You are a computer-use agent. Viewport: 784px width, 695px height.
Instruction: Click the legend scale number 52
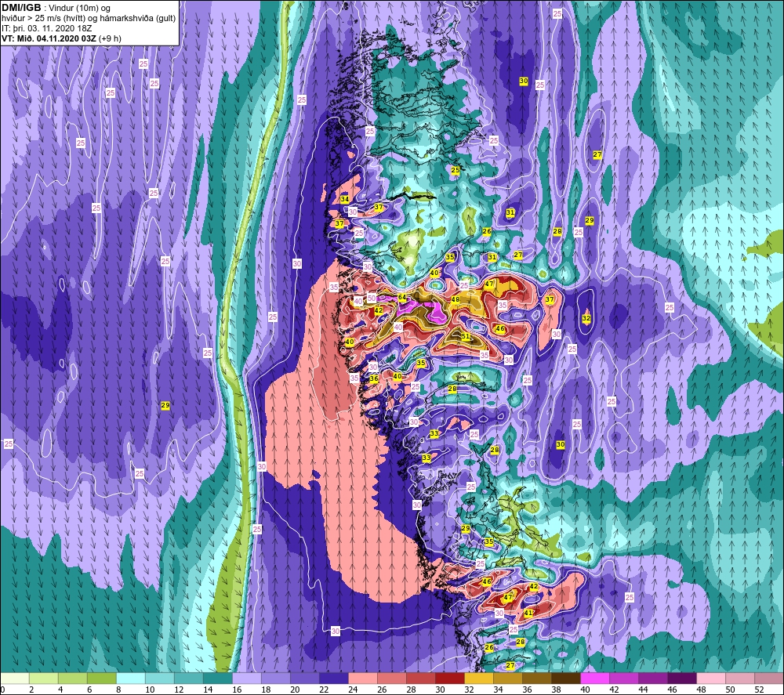point(759,690)
